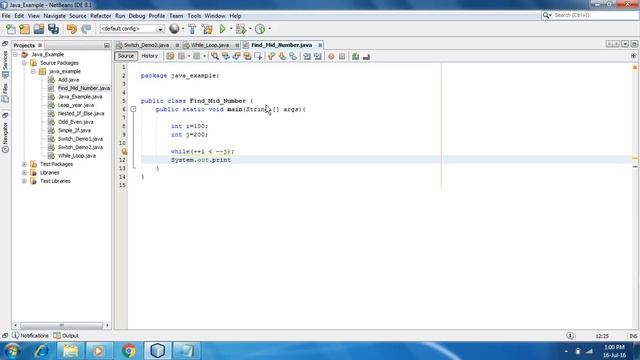Toggle Highlight Search icon in editor
This screenshot has width=640, height=360.
tap(247, 56)
